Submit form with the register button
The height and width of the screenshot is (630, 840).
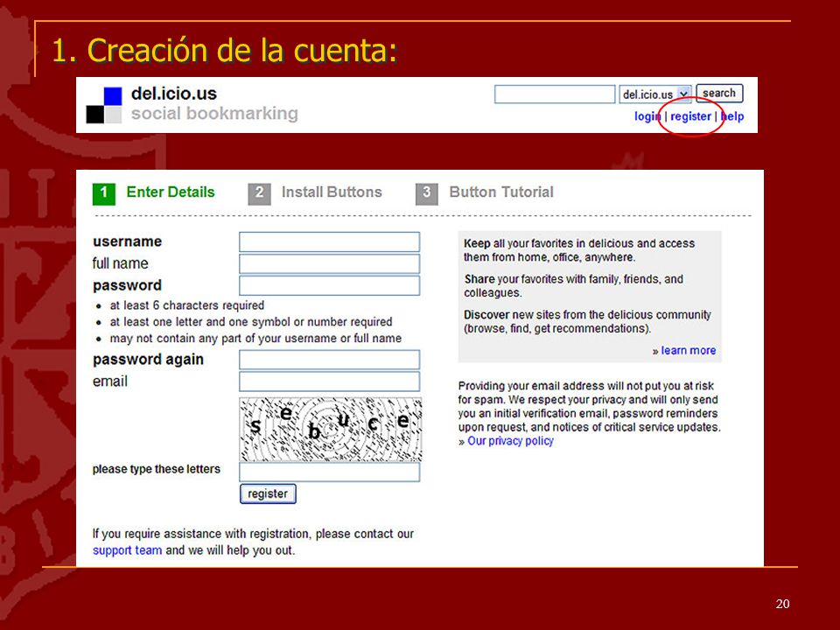click(268, 493)
